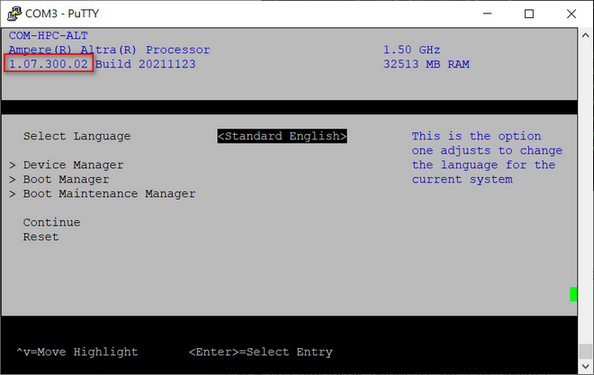
Task: Open Boot Maintenance Manager menu entry
Action: tap(109, 194)
